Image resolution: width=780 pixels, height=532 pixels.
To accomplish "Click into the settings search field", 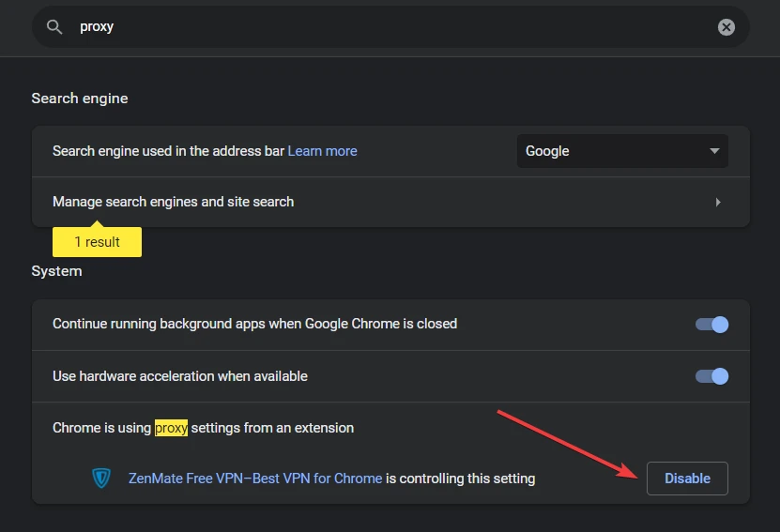I will [x=390, y=27].
